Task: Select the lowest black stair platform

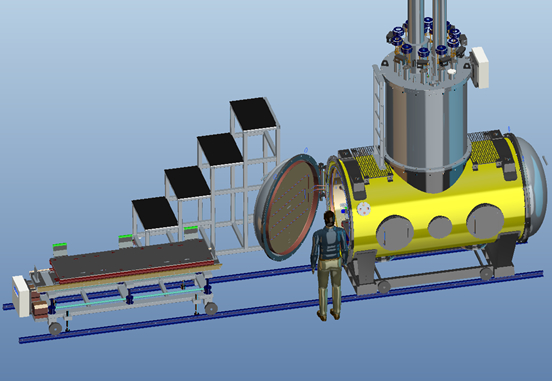Action: (155, 213)
